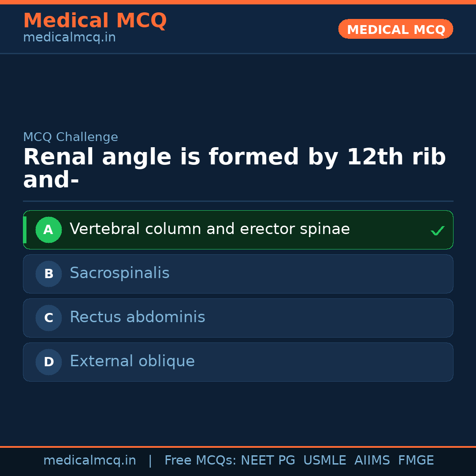Viewport: 476px width, 476px height.
Task: Select 'USMLE' in the footer
Action: [324, 461]
